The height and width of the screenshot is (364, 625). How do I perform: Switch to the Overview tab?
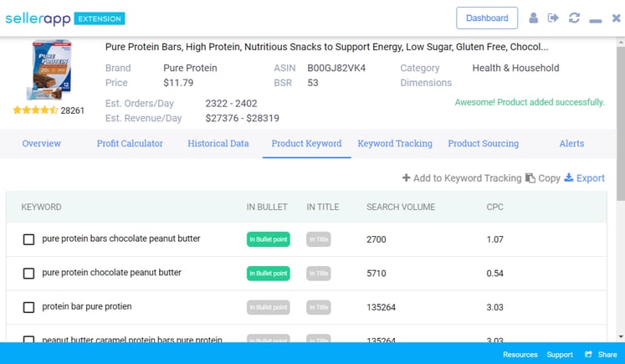(42, 144)
